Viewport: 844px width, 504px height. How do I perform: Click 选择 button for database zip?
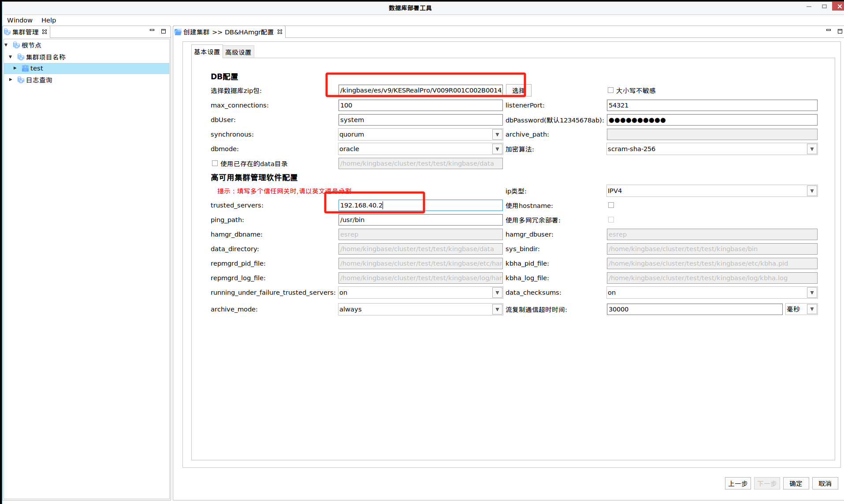[518, 90]
